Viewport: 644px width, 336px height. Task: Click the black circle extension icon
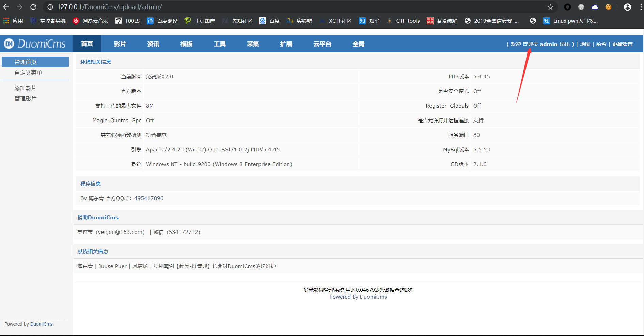coord(567,7)
